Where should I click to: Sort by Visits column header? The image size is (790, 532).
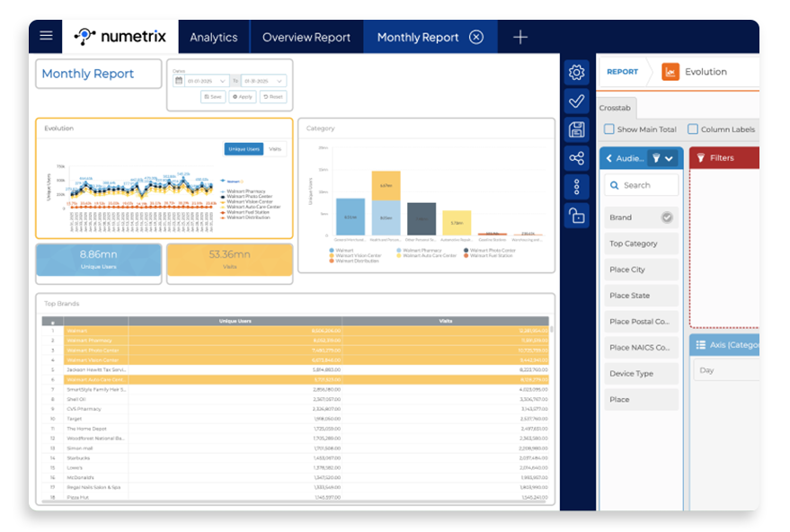[x=446, y=321]
